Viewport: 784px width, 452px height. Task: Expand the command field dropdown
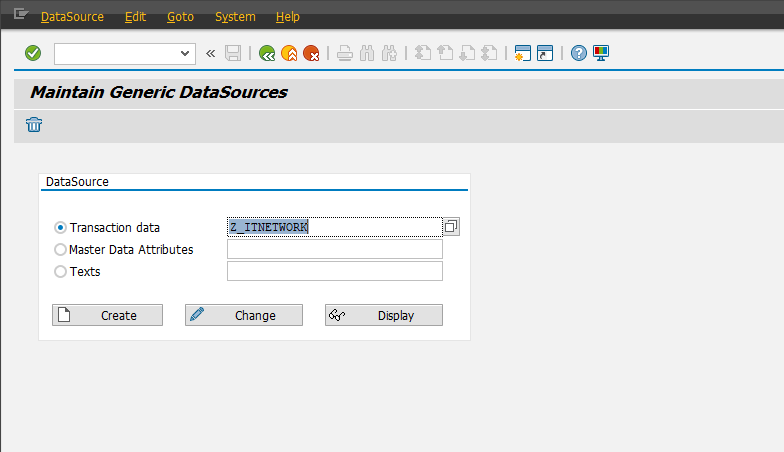(185, 53)
